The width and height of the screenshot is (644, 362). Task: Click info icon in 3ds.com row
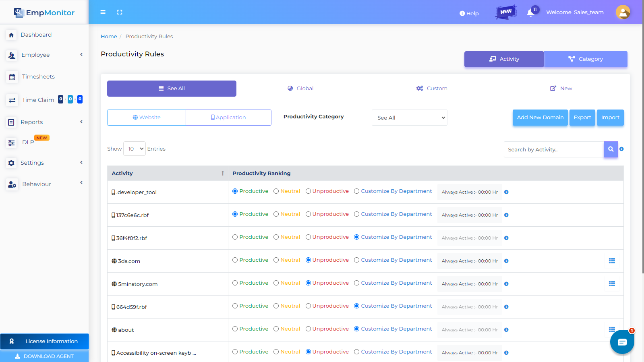pos(506,261)
